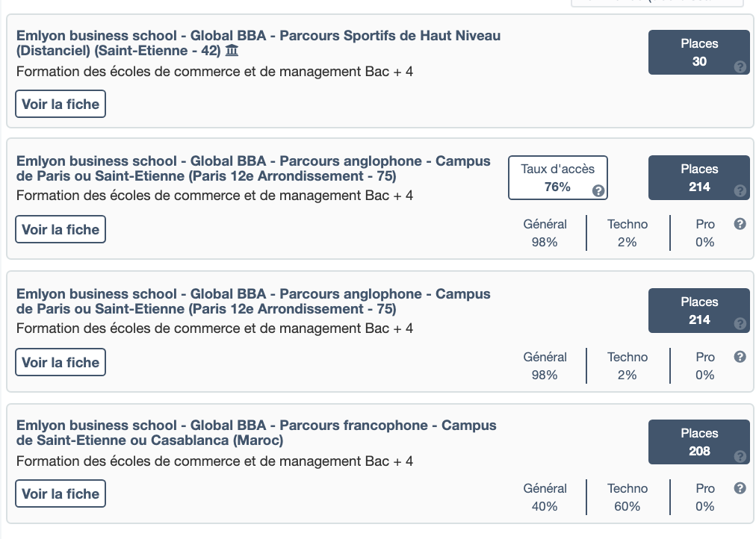756x539 pixels.
Task: Select the Places 30 box
Action: [x=698, y=52]
